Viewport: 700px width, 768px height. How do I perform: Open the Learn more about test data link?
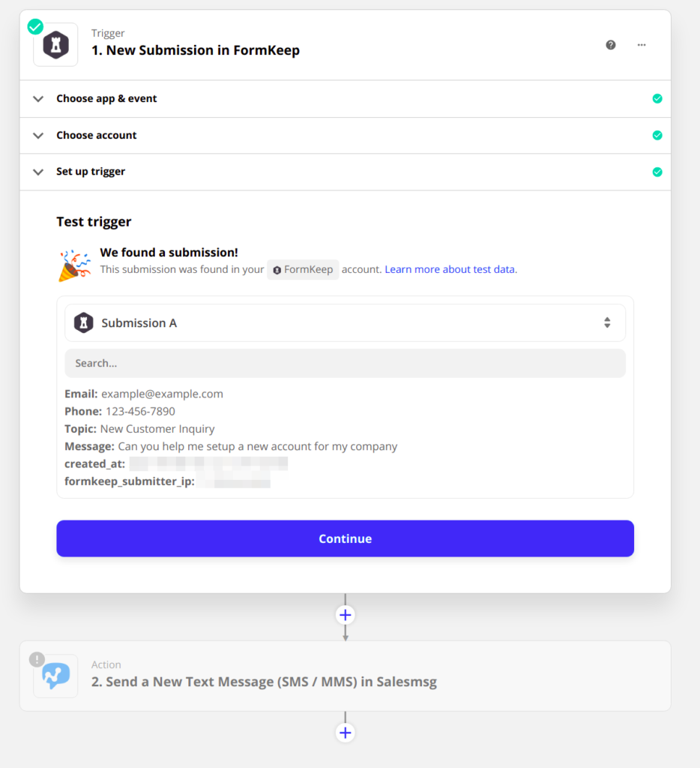click(x=450, y=269)
